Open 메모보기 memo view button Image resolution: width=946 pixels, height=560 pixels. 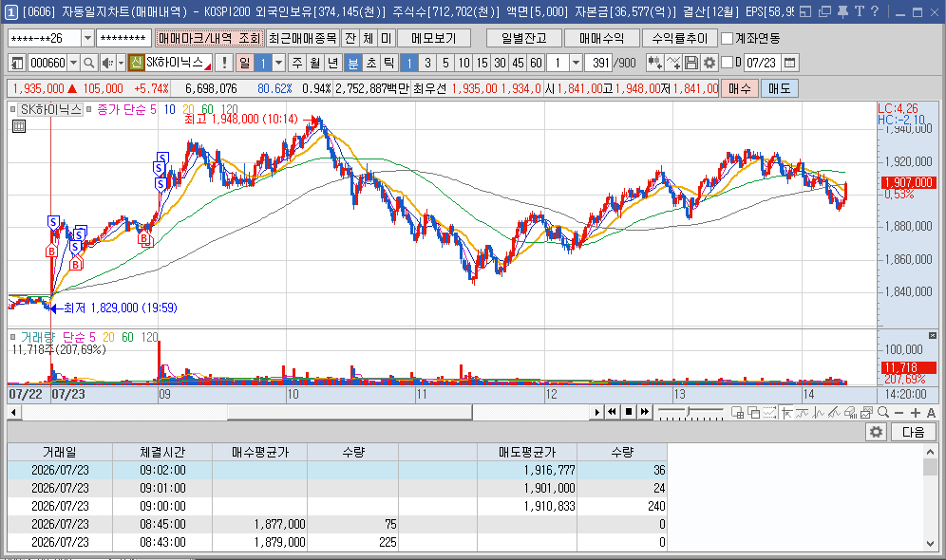coord(434,38)
